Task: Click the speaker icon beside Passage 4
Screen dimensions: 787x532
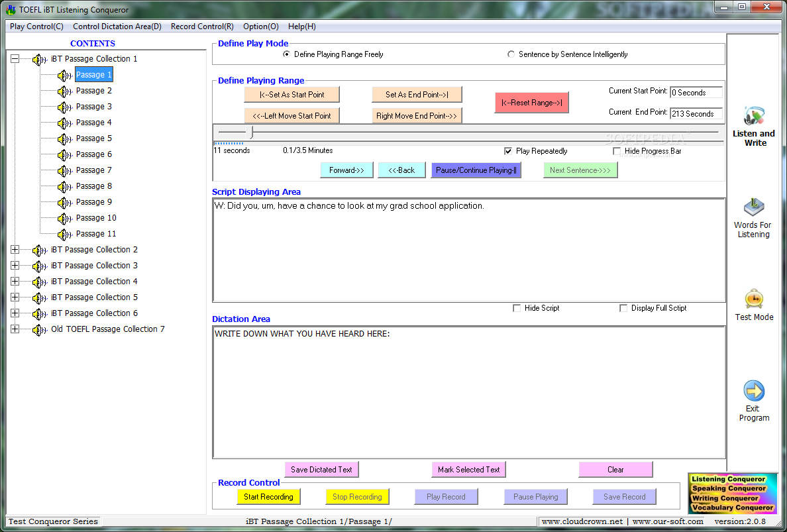Action: [x=65, y=123]
